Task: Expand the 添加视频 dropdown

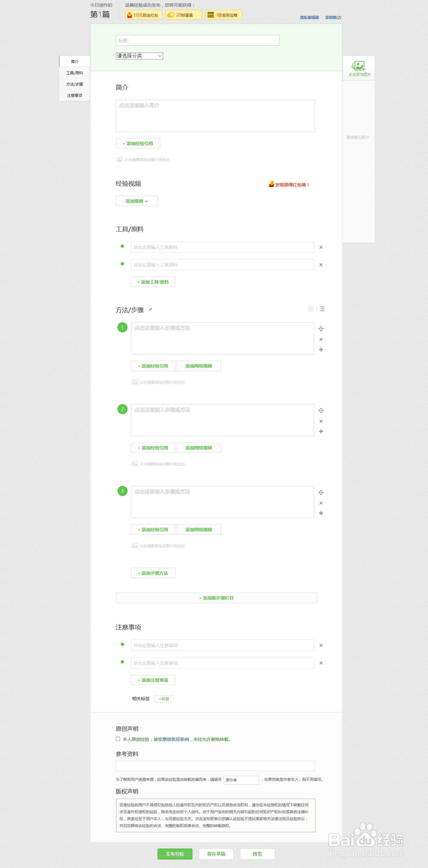Action: click(x=137, y=201)
